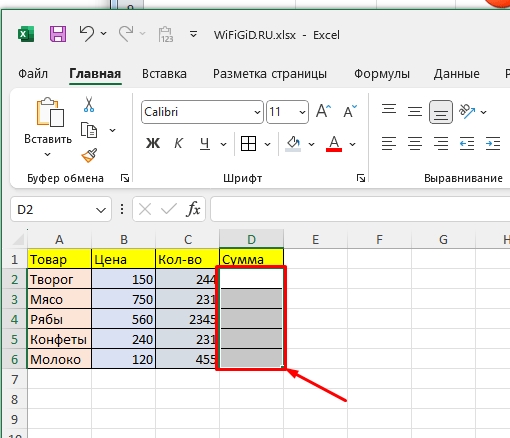Click the Excel application logo icon

(x=26, y=34)
